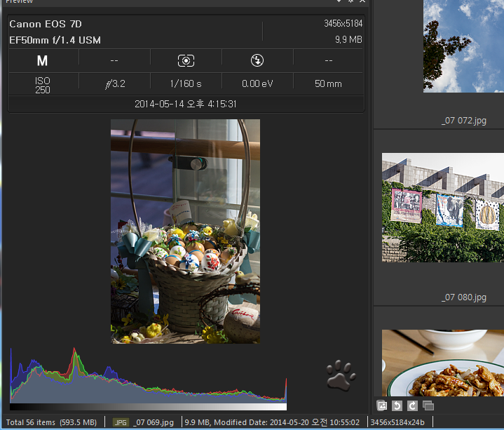Click the metering mode icon
This screenshot has height=430, width=504.
pyautogui.click(x=186, y=60)
